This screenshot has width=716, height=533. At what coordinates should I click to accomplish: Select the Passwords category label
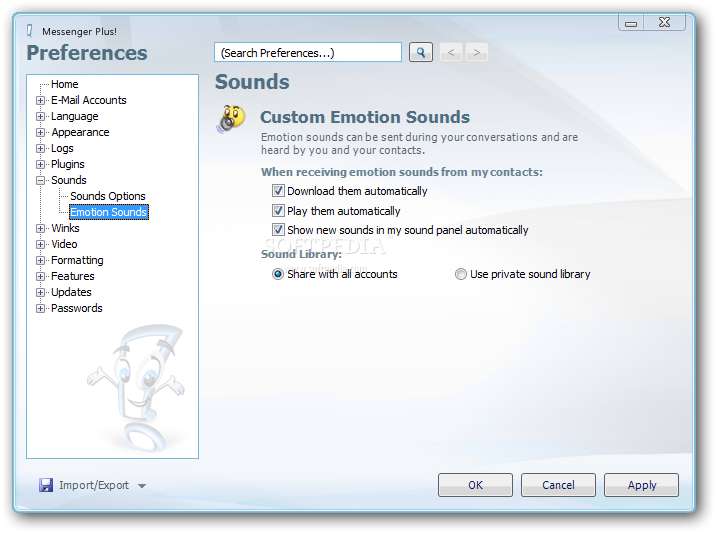click(x=77, y=308)
